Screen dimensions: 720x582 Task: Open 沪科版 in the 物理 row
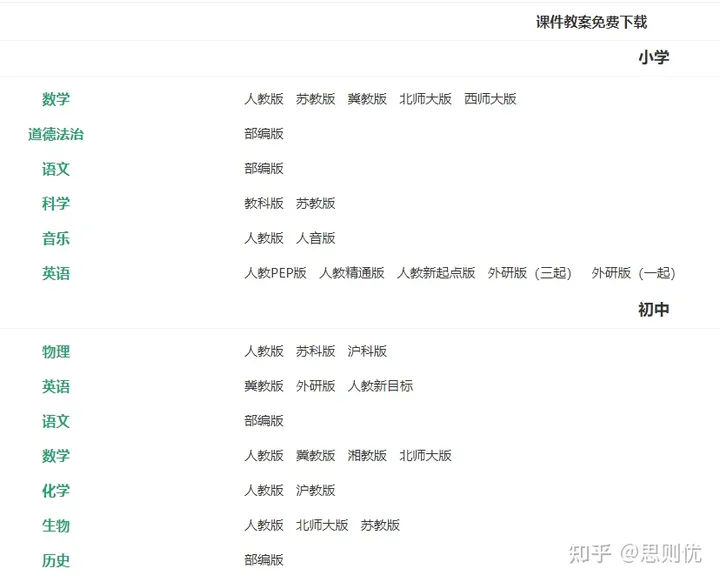367,351
